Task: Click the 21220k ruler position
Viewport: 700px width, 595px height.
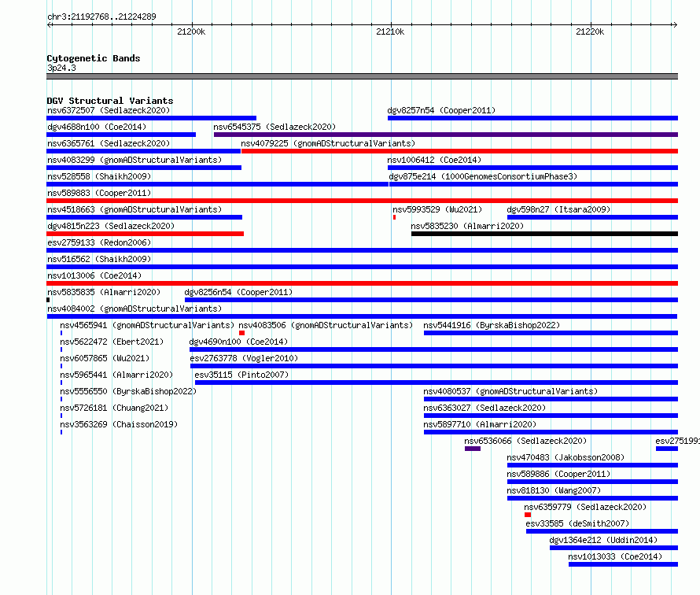Action: (x=590, y=31)
